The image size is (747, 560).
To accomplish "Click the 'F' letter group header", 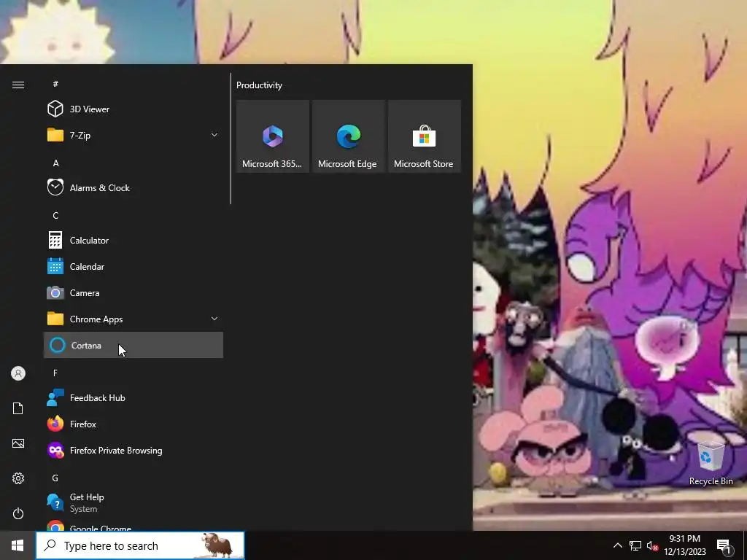I will click(x=55, y=373).
